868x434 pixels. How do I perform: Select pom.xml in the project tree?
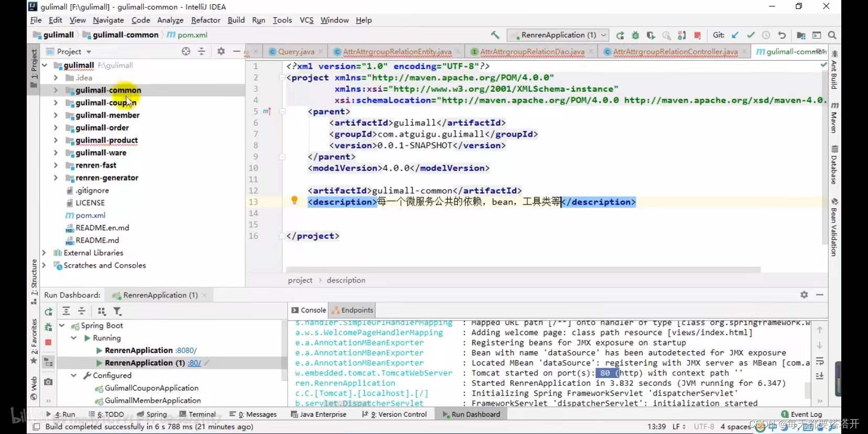click(90, 215)
